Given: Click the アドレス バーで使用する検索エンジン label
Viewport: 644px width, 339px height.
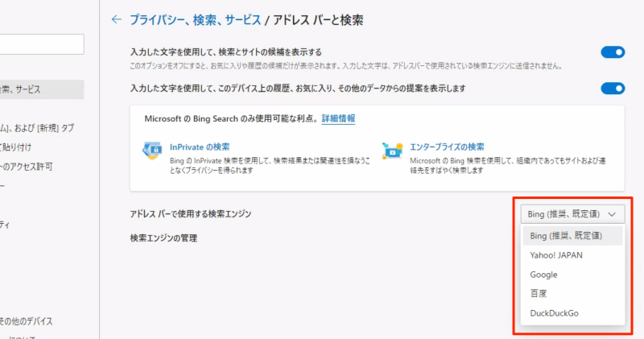Looking at the screenshot, I should coord(191,214).
